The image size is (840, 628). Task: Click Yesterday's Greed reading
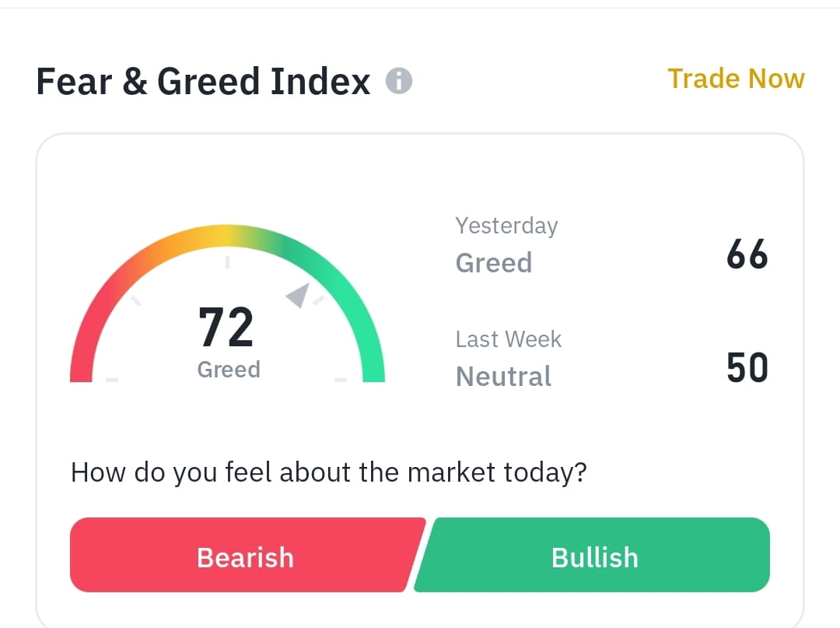494,262
